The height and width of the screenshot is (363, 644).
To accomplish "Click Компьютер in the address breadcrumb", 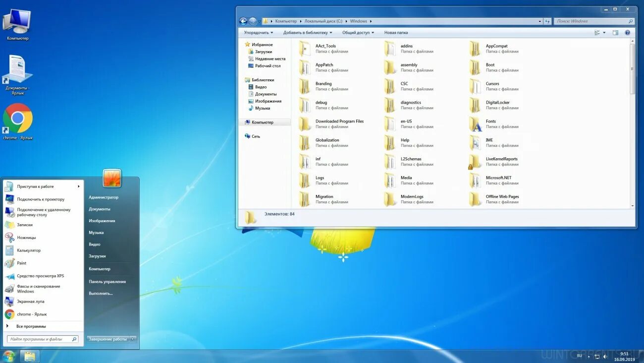I will [286, 21].
